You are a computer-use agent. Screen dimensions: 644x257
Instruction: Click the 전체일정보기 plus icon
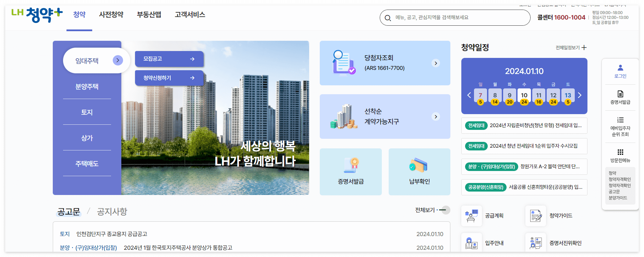(584, 48)
